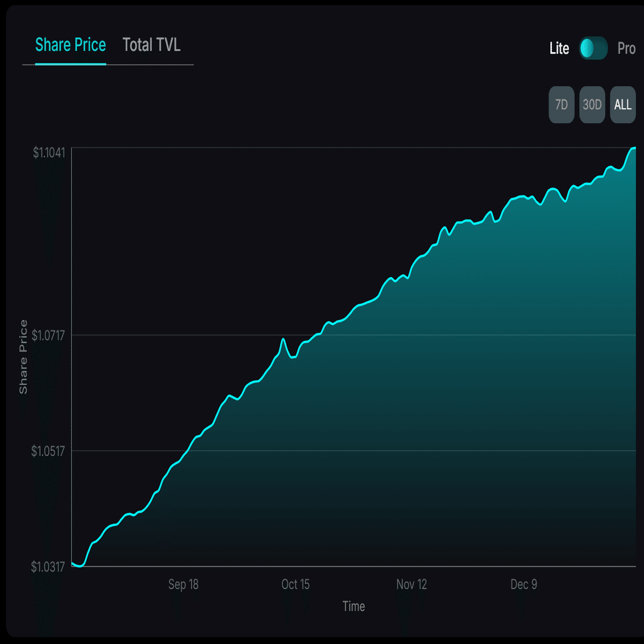Click the $1.0517 y-axis label
Screen dimensions: 644x644
tap(49, 451)
